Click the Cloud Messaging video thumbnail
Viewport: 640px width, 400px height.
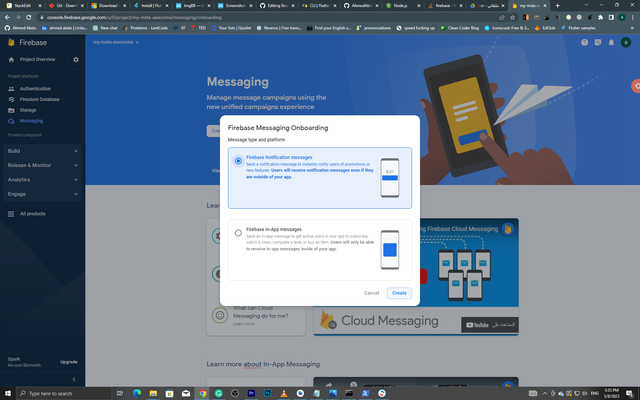(x=416, y=277)
